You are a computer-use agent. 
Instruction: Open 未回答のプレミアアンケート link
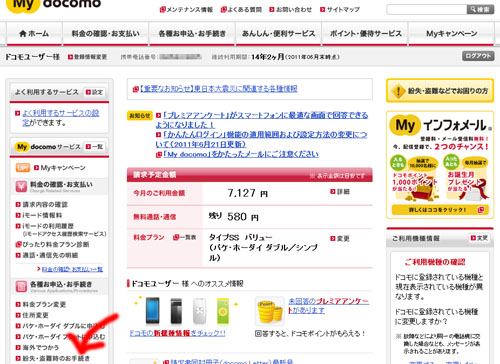[x=329, y=306]
